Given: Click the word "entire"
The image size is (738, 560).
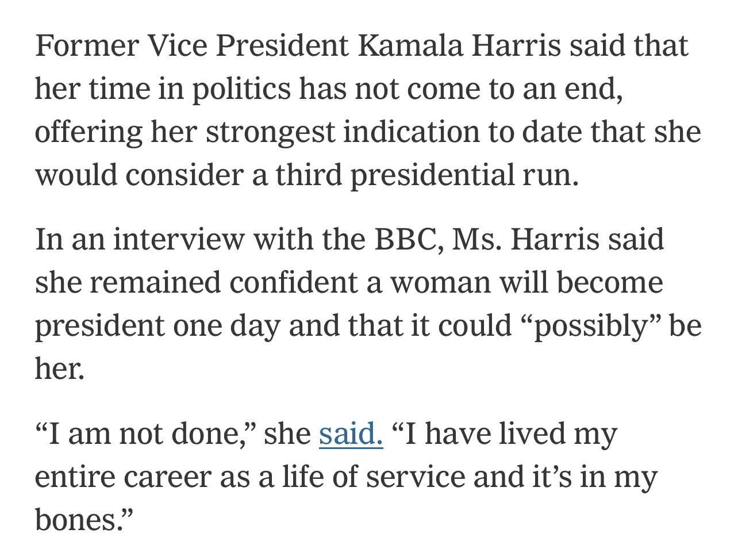Looking at the screenshot, I should (74, 477).
